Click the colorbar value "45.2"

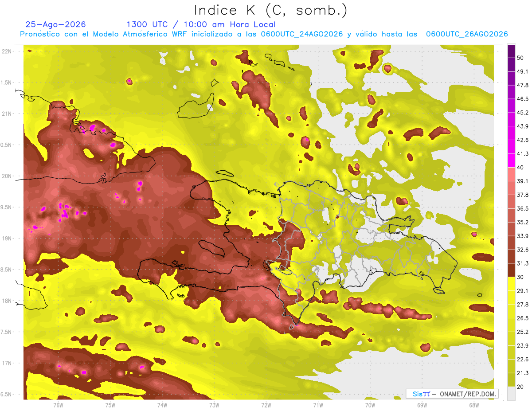pyautogui.click(x=522, y=113)
